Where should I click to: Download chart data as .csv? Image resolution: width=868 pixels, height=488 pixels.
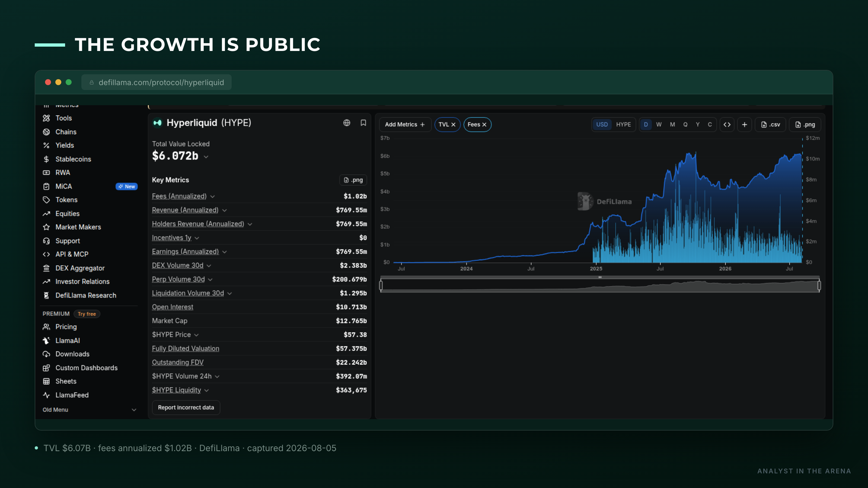click(771, 125)
